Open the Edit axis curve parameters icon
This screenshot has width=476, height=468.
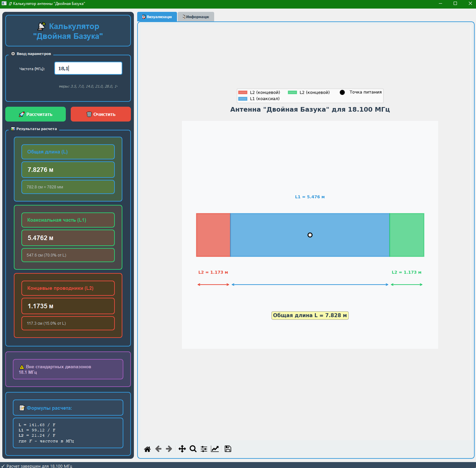[x=215, y=449]
